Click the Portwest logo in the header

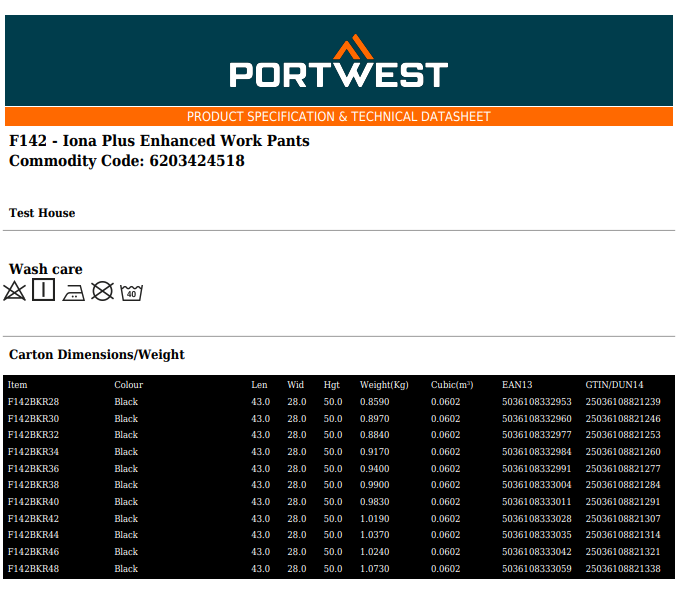(338, 73)
